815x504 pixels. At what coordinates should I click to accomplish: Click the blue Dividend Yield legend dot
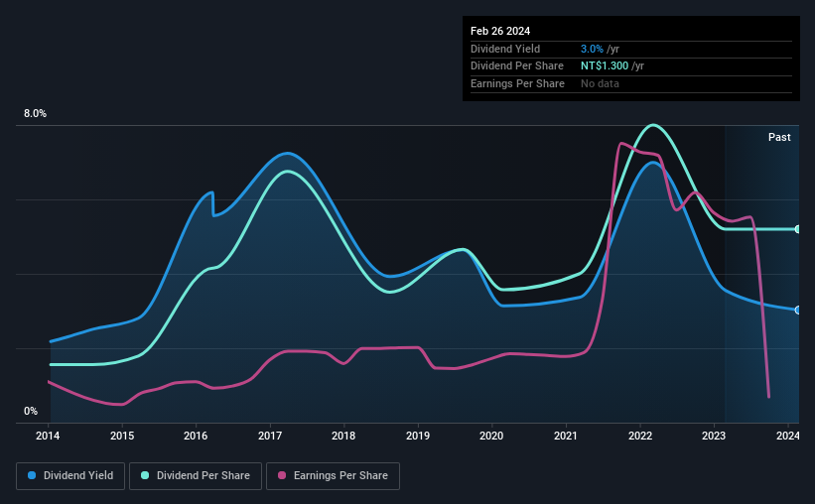(x=32, y=475)
